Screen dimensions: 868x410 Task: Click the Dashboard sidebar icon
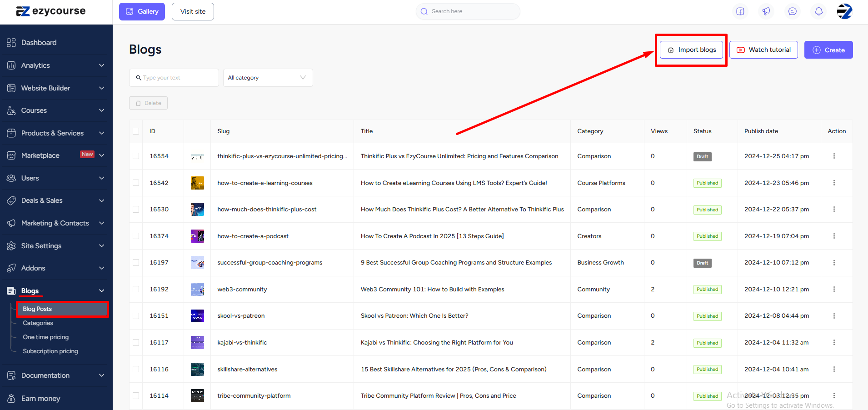[11, 43]
